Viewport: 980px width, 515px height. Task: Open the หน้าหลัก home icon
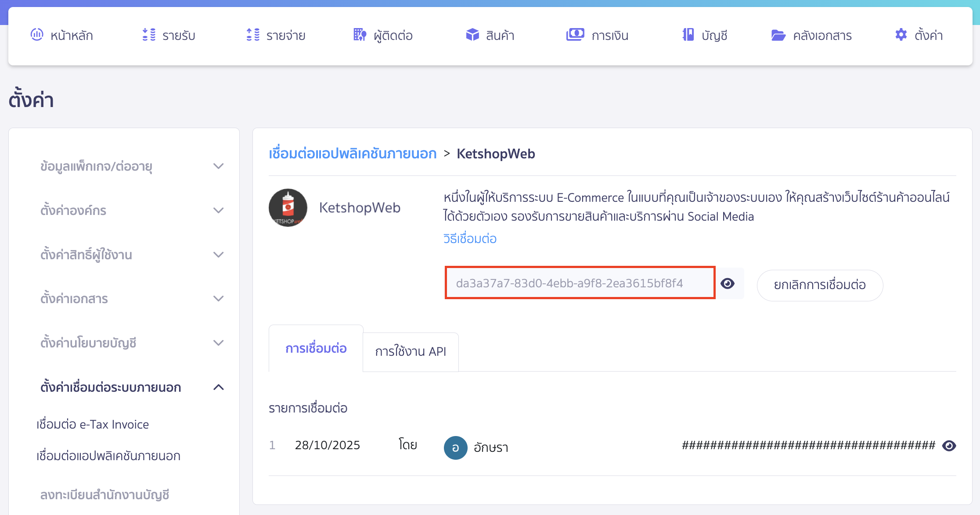coord(38,35)
